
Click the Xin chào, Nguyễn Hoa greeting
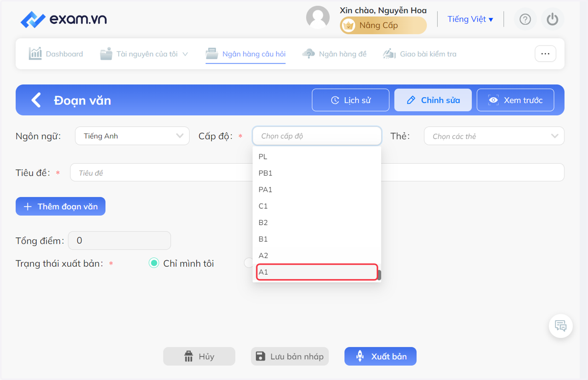[x=383, y=10]
